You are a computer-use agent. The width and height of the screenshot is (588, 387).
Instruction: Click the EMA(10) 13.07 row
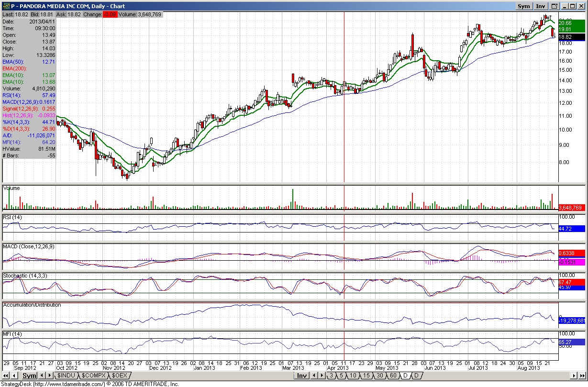29,75
